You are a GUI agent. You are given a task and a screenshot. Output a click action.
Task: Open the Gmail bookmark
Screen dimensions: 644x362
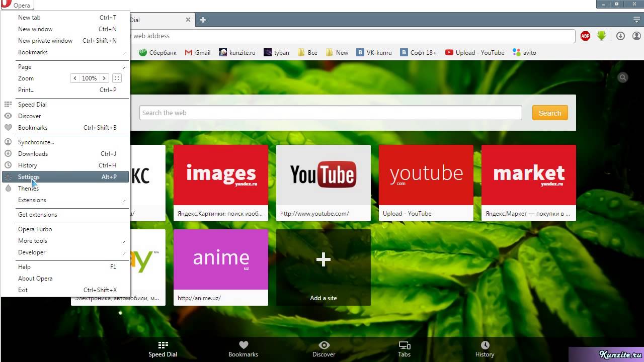(x=198, y=52)
